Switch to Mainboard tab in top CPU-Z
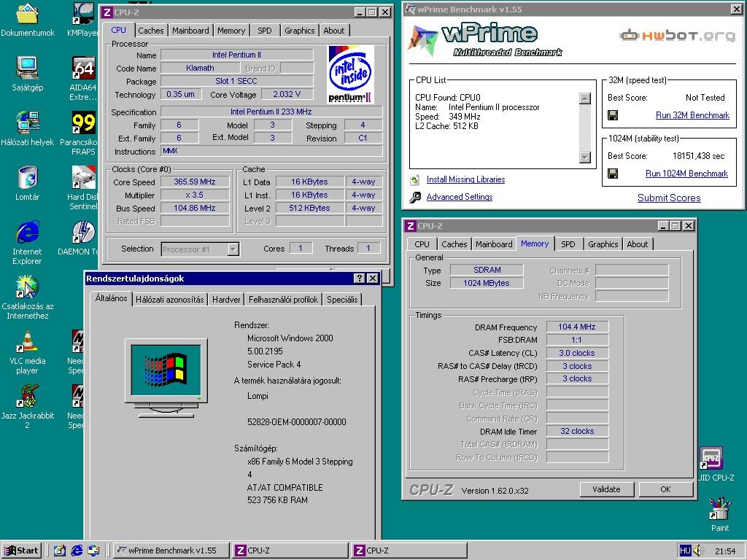This screenshot has height=560, width=747. click(x=190, y=31)
